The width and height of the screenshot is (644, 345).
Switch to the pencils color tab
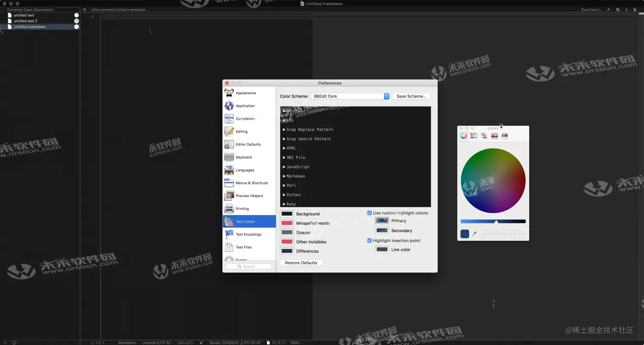tap(505, 136)
